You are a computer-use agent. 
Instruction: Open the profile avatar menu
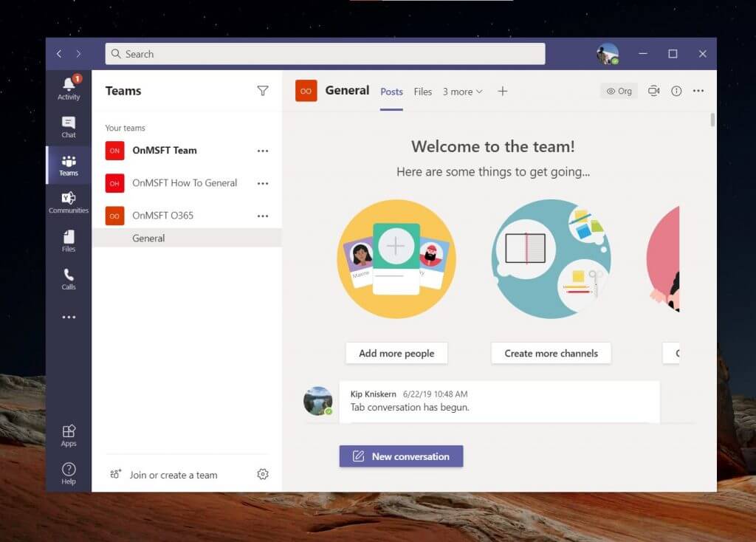608,54
